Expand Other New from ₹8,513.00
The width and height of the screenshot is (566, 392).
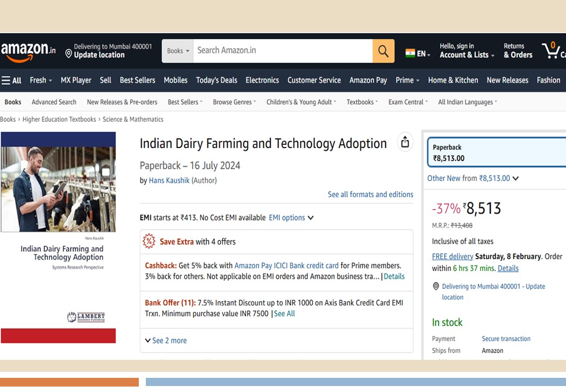pyautogui.click(x=473, y=179)
